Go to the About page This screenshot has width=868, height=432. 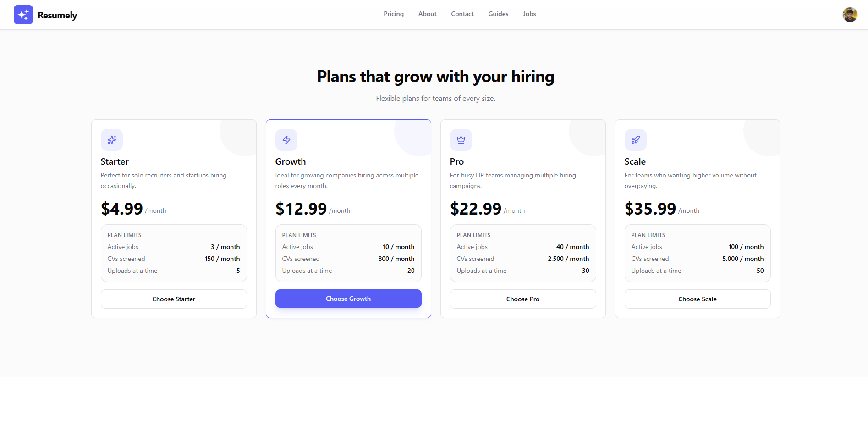coord(427,14)
